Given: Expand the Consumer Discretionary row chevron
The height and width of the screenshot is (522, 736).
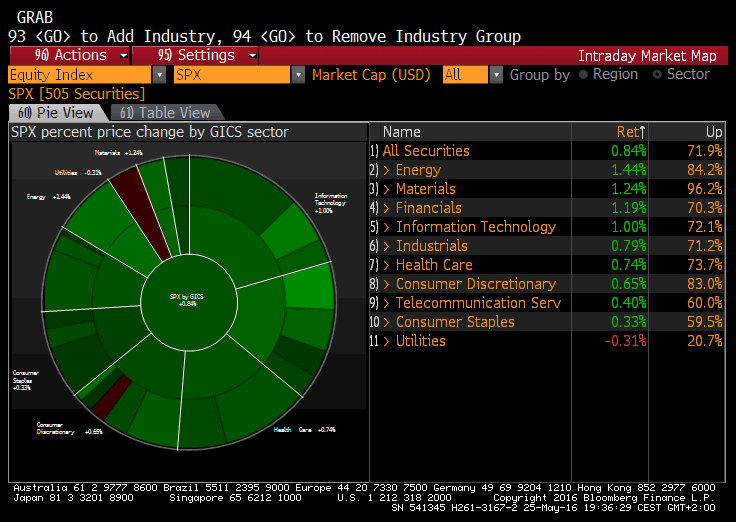Looking at the screenshot, I should [x=386, y=284].
